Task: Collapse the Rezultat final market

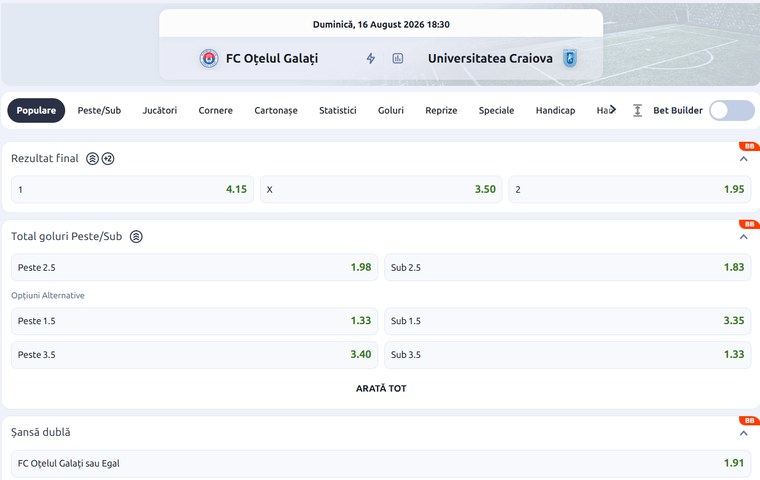Action: [744, 159]
